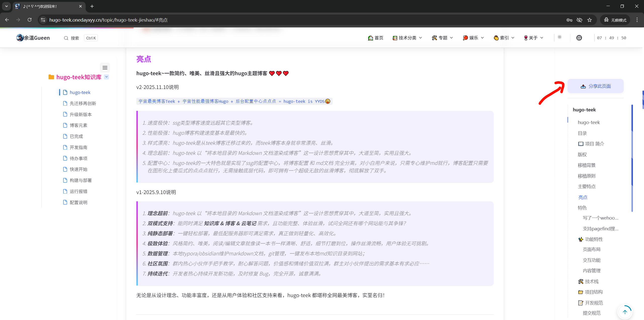Click the 项目结构 folder icon in the outline
This screenshot has width=644, height=320.
[581, 292]
